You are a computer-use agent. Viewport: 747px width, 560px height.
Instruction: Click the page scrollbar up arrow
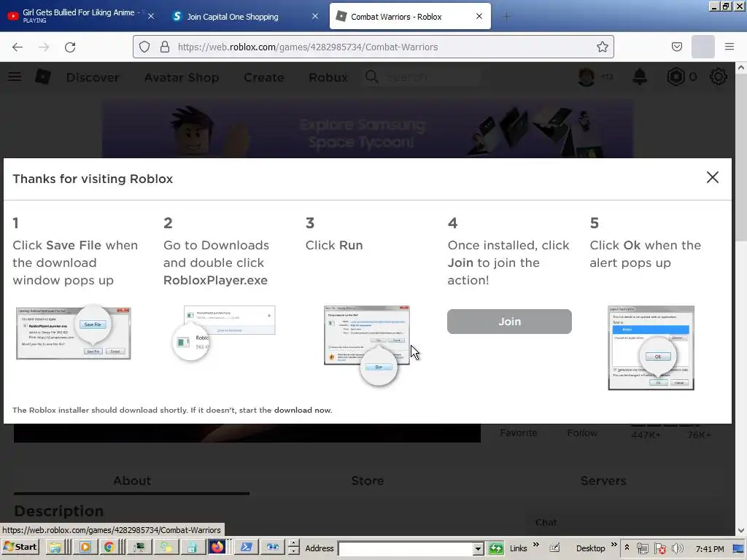[x=741, y=68]
